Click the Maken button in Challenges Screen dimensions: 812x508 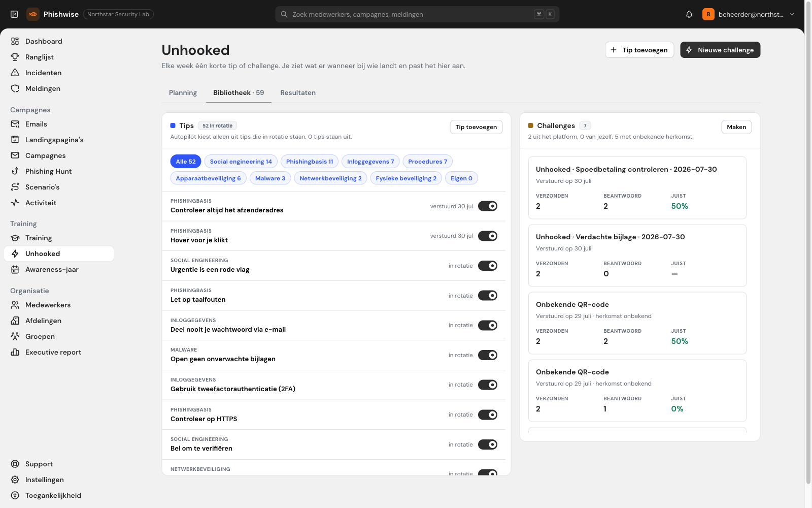point(736,127)
